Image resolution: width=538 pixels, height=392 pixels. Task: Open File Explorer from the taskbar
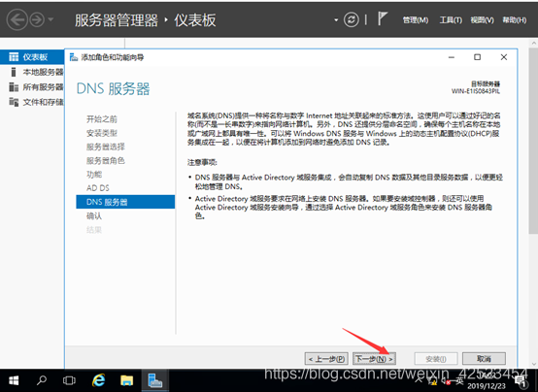[127, 380]
